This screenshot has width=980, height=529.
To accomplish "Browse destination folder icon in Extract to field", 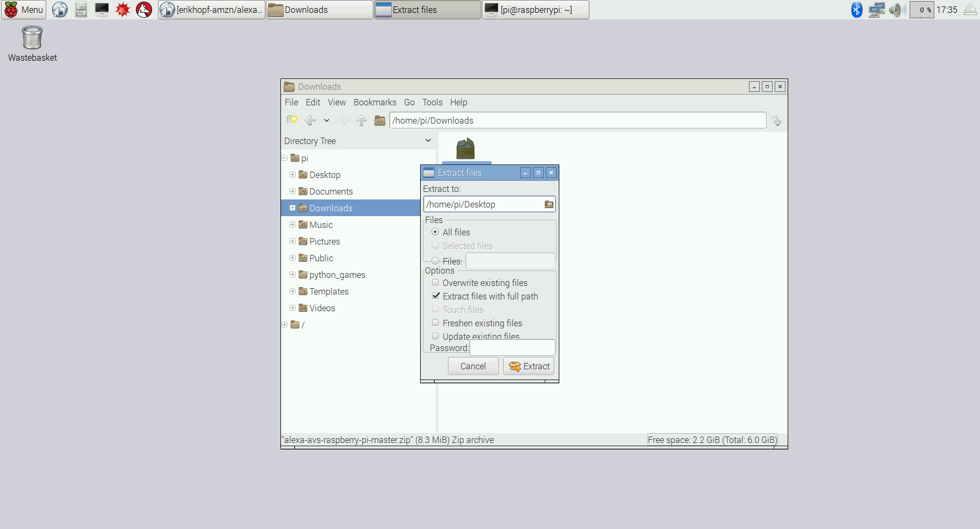I will (x=549, y=204).
